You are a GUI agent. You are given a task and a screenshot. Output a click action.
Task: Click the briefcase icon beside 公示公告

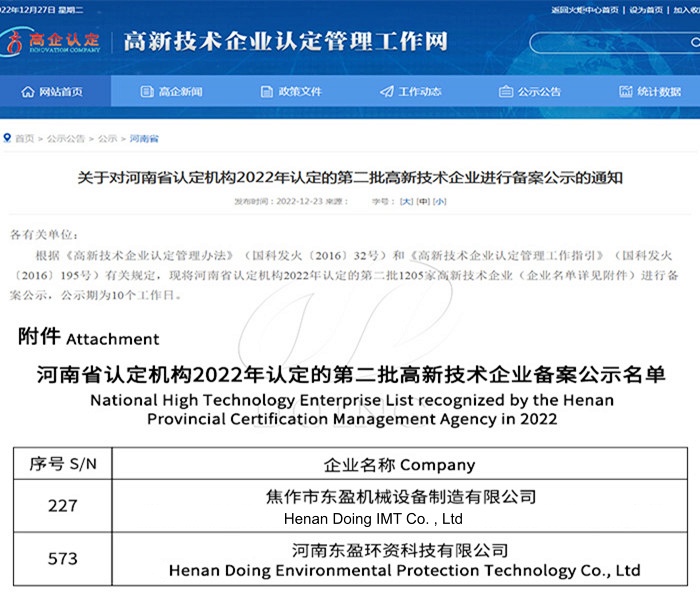tap(506, 92)
